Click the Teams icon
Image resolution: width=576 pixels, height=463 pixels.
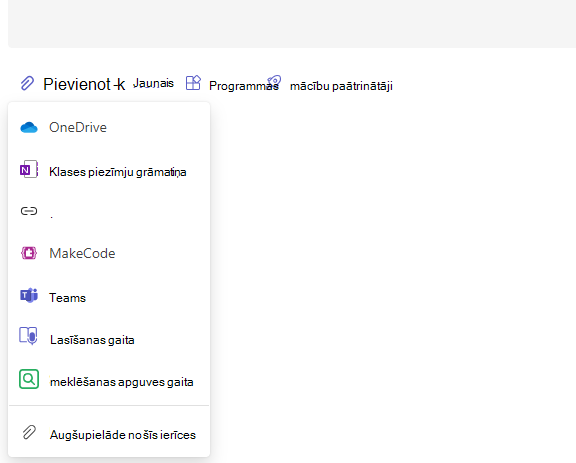29,295
